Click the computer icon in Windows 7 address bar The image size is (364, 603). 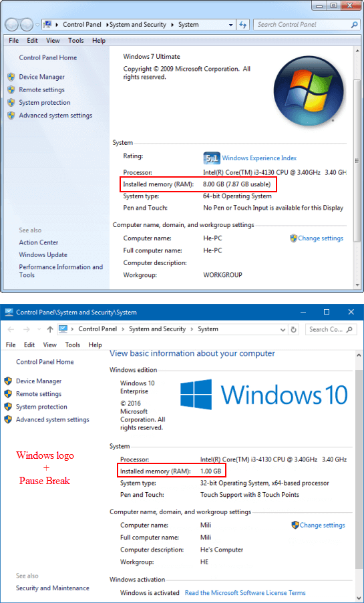[x=48, y=25]
